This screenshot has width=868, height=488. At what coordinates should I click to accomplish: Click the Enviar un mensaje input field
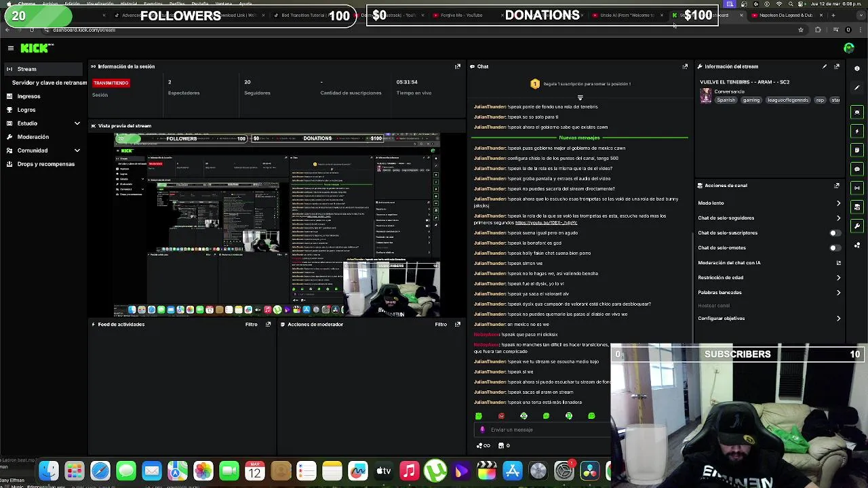[x=542, y=430]
